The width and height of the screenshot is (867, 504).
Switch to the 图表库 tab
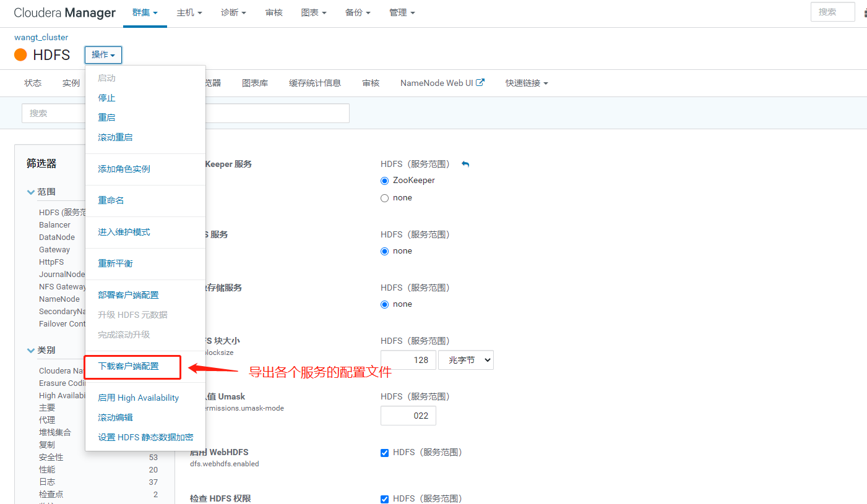pyautogui.click(x=255, y=83)
